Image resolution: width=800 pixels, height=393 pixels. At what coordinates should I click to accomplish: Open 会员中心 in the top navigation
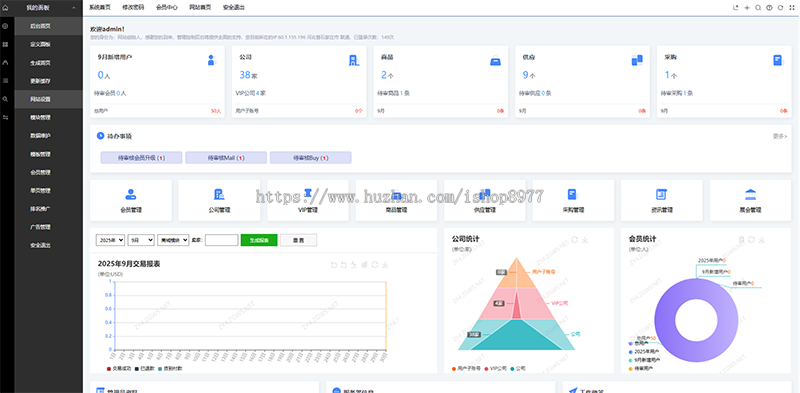coord(166,8)
